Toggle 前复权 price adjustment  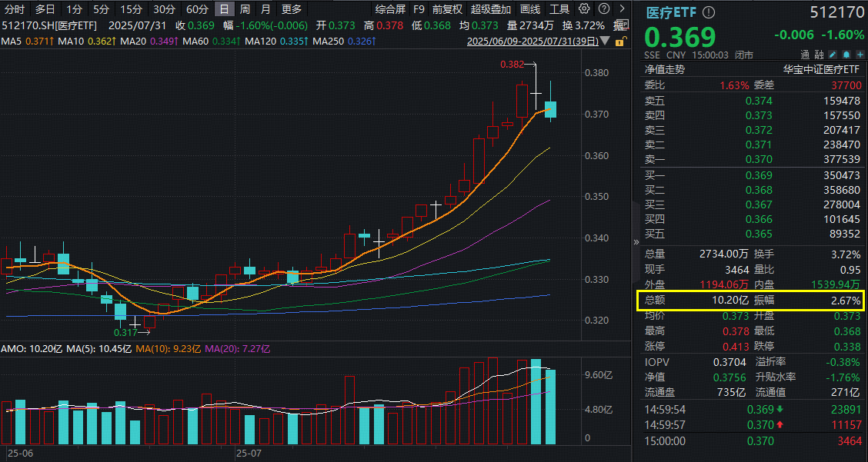pyautogui.click(x=447, y=9)
